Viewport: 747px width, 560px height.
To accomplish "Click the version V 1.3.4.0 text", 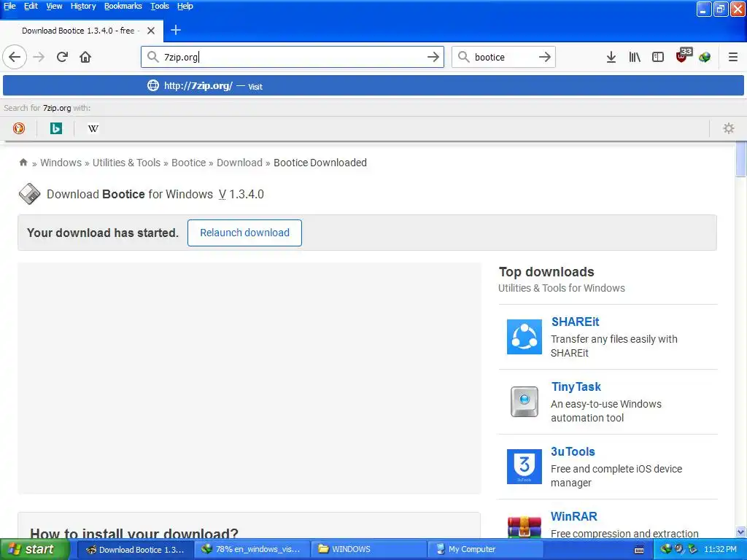I will (241, 194).
